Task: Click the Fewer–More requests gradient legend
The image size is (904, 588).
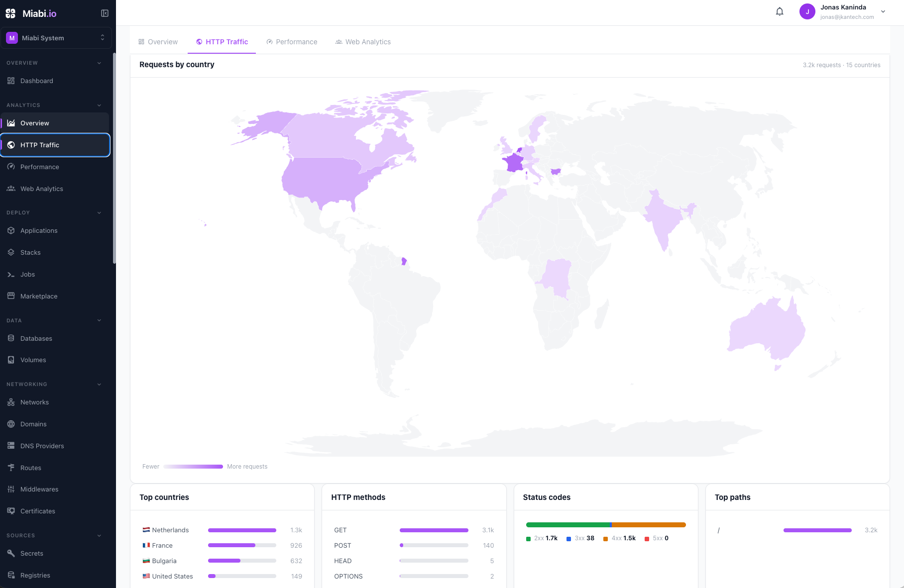Action: click(193, 467)
